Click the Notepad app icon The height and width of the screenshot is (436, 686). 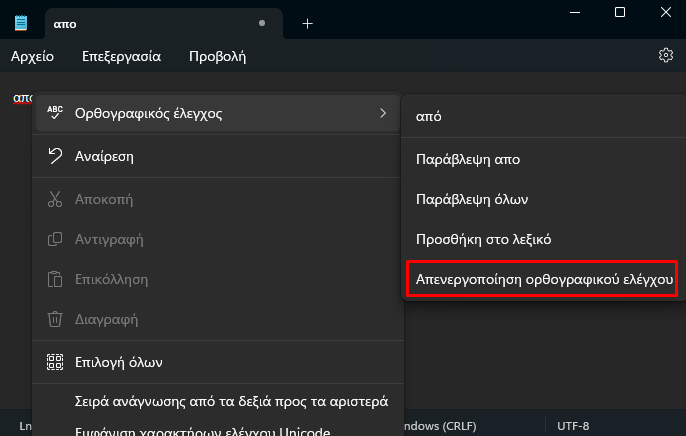(21, 23)
